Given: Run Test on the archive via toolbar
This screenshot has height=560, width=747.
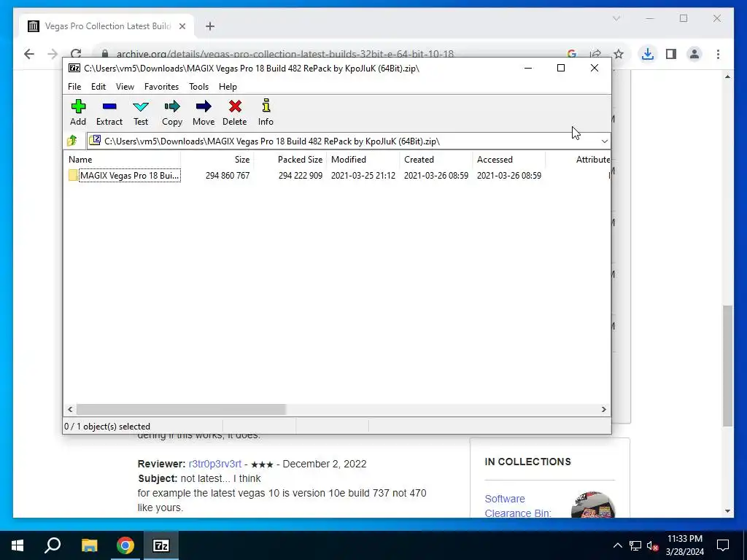Looking at the screenshot, I should tap(141, 112).
